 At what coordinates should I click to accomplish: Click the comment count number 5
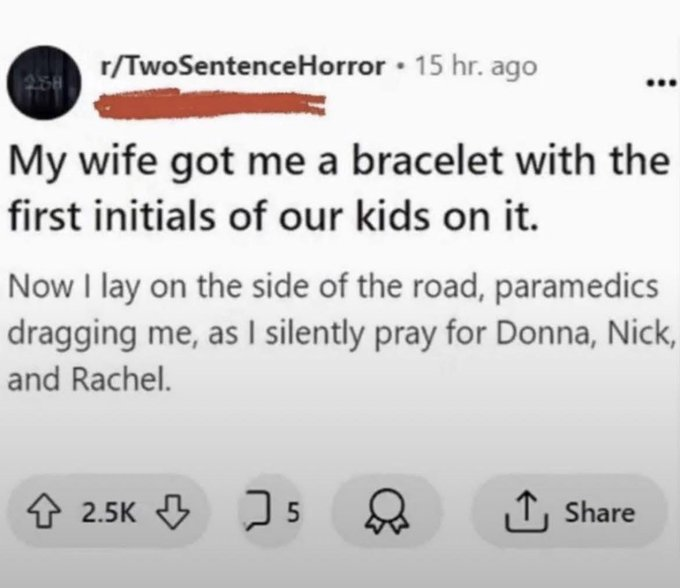click(x=293, y=513)
